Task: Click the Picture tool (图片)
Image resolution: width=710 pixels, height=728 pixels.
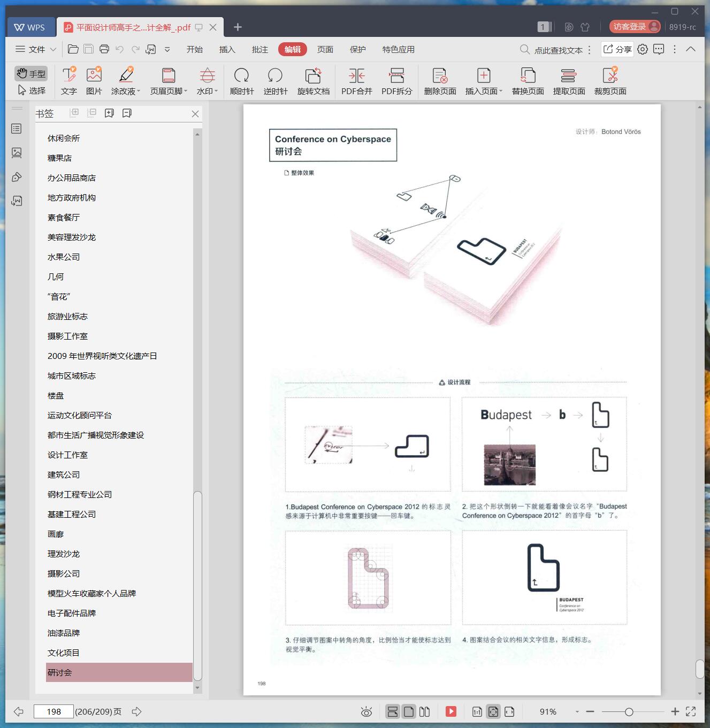Action: coord(94,81)
